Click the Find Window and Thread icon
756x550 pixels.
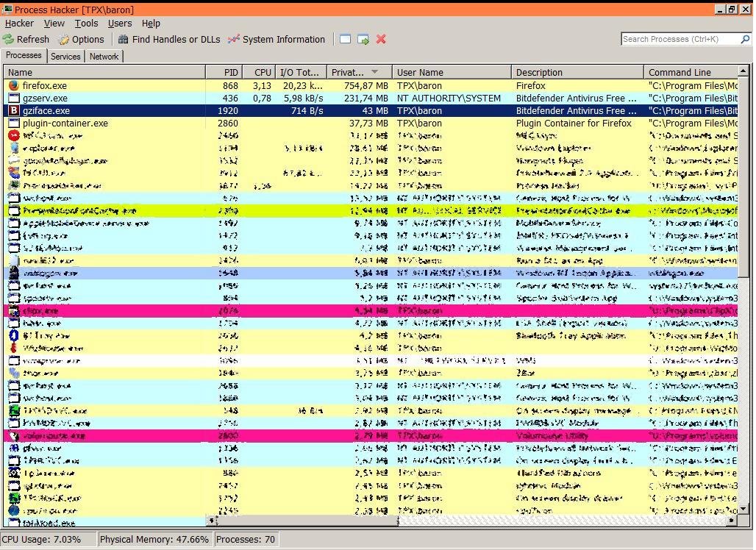coord(363,40)
